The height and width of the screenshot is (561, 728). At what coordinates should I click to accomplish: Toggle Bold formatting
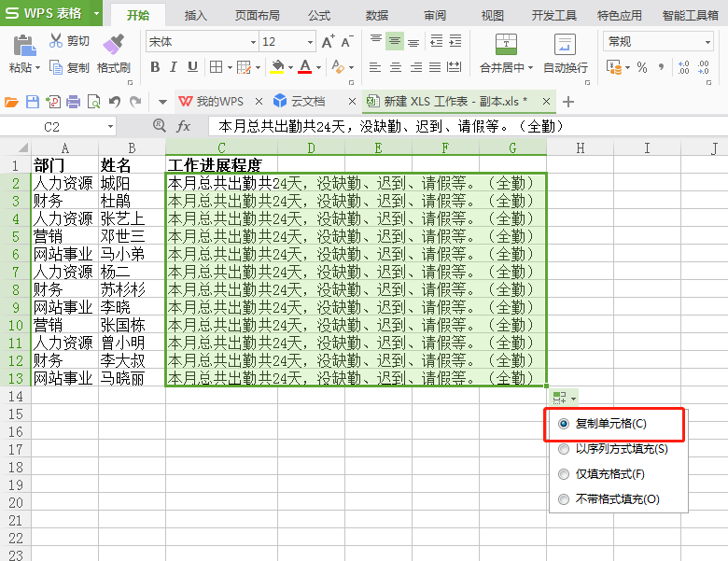(x=155, y=67)
